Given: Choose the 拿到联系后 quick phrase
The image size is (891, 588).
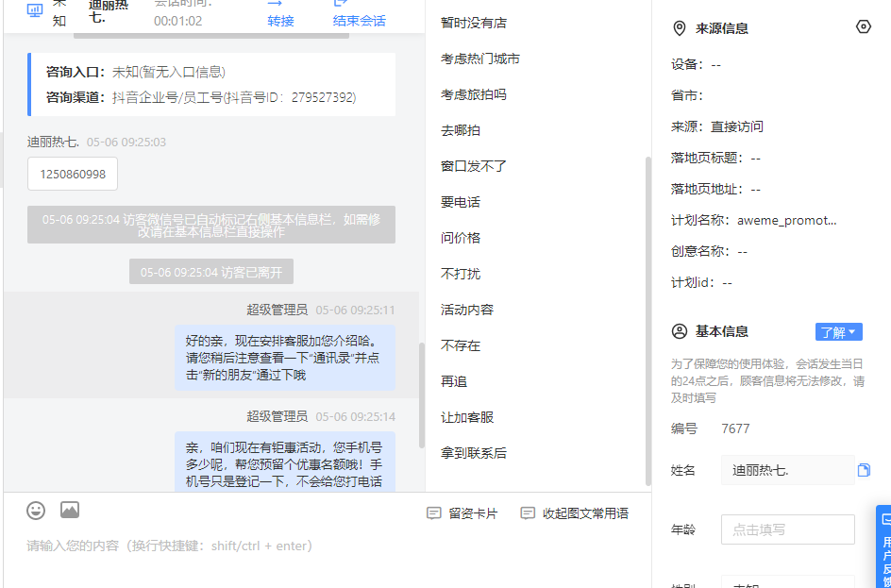Looking at the screenshot, I should [474, 453].
